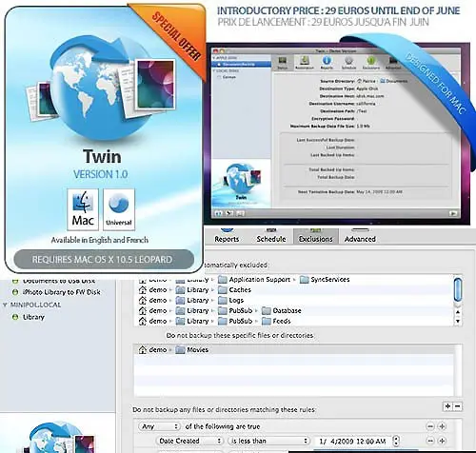Click second bottom-left button in small Twin window
The width and height of the screenshot is (476, 453).
[x=229, y=213]
